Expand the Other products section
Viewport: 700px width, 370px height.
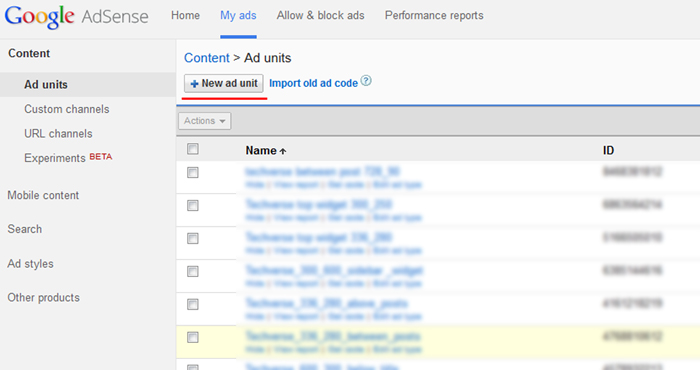43,298
